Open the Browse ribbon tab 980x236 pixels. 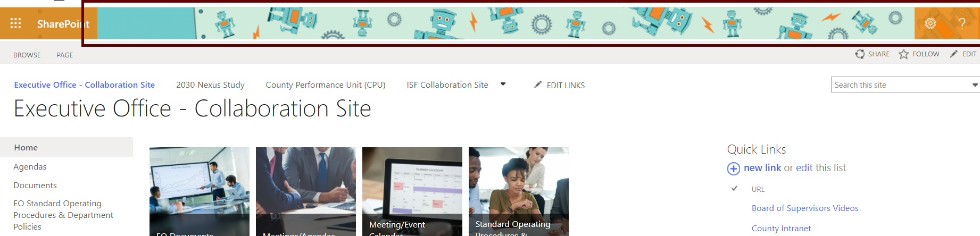[27, 55]
